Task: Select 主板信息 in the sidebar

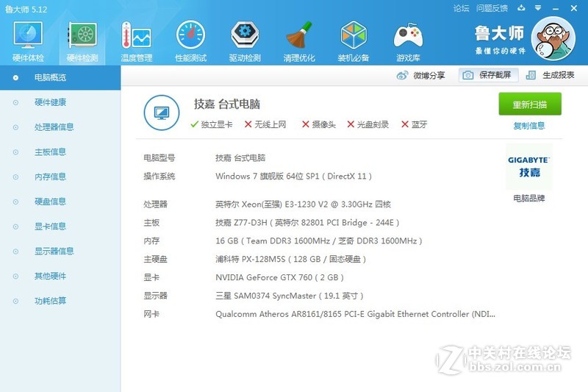Action: pyautogui.click(x=60, y=152)
